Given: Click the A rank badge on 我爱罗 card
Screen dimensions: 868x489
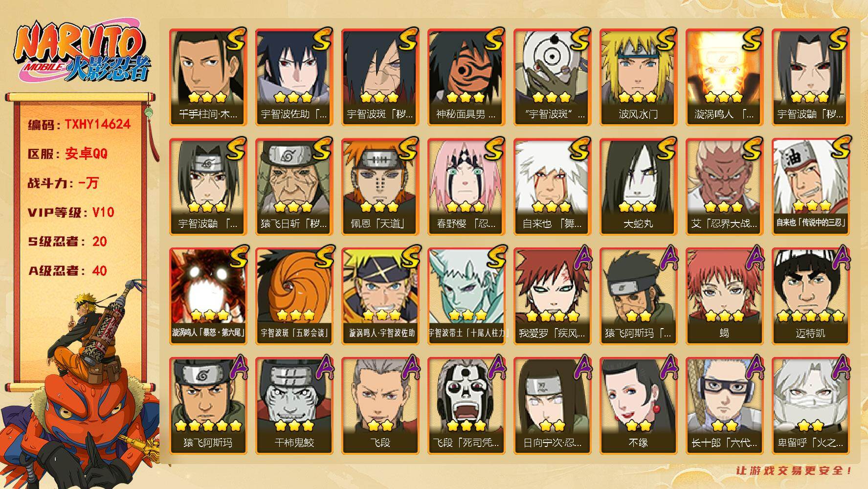Looking at the screenshot, I should pyautogui.click(x=581, y=259).
